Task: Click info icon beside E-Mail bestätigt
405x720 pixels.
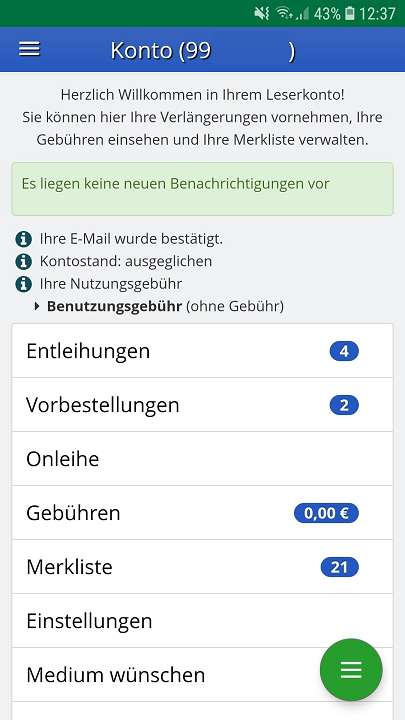Action: (23, 239)
